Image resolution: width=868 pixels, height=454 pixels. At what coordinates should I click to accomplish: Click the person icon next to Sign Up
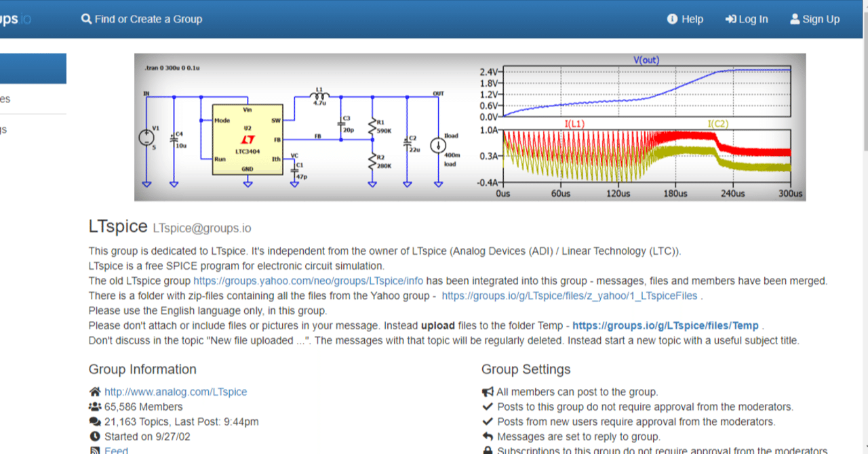[795, 19]
